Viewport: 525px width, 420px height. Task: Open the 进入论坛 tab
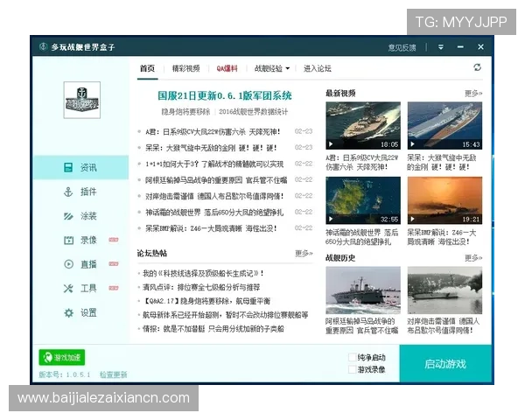317,68
